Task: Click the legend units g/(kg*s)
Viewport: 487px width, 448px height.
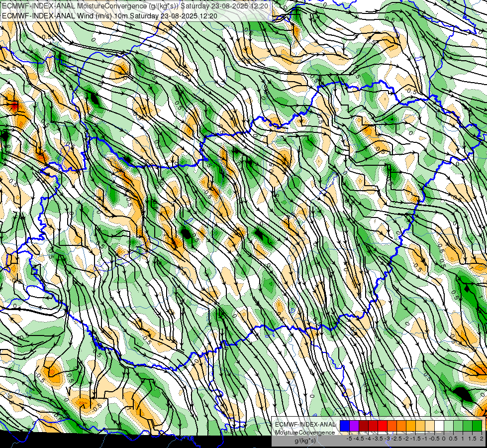Action: click(x=305, y=441)
